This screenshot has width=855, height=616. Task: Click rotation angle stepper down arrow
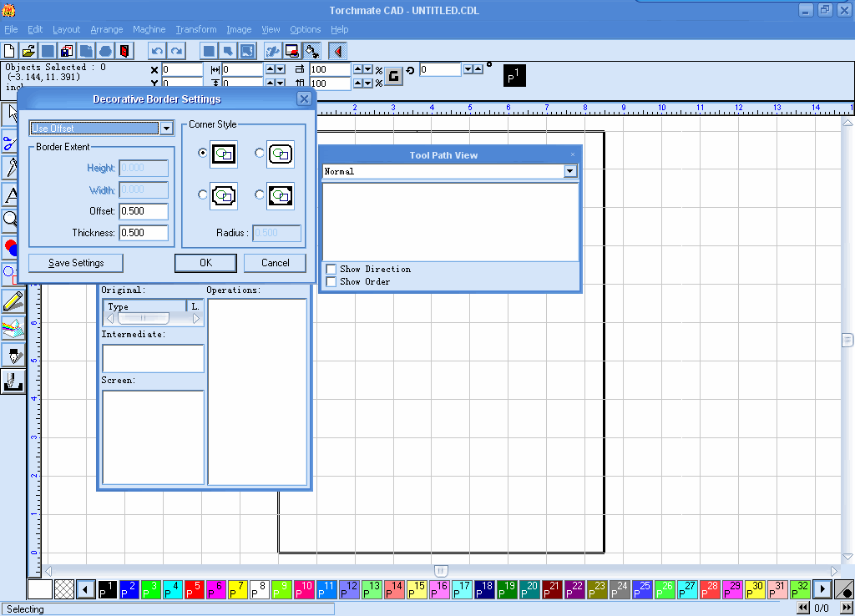pyautogui.click(x=468, y=69)
